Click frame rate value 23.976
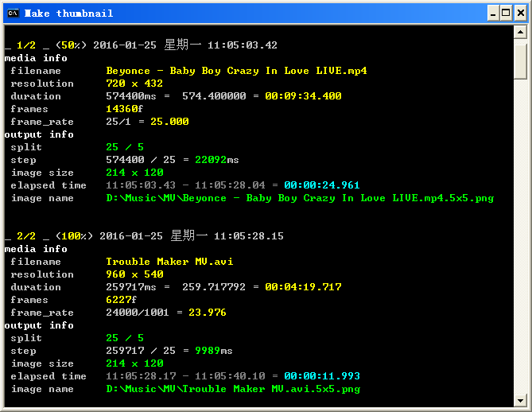The height and width of the screenshot is (412, 532). coord(208,313)
